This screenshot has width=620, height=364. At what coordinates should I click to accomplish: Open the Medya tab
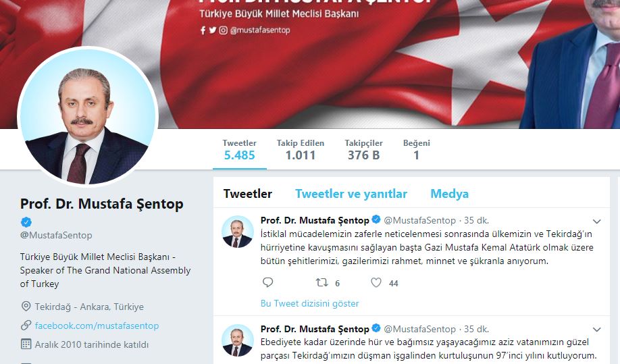(450, 194)
